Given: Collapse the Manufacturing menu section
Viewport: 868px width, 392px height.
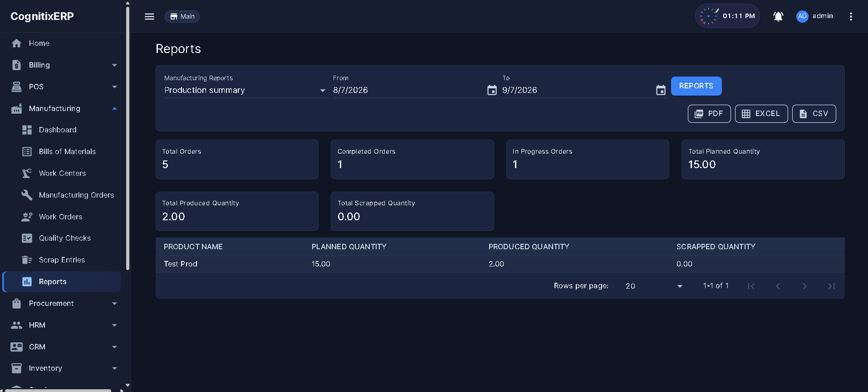Looking at the screenshot, I should pyautogui.click(x=114, y=108).
